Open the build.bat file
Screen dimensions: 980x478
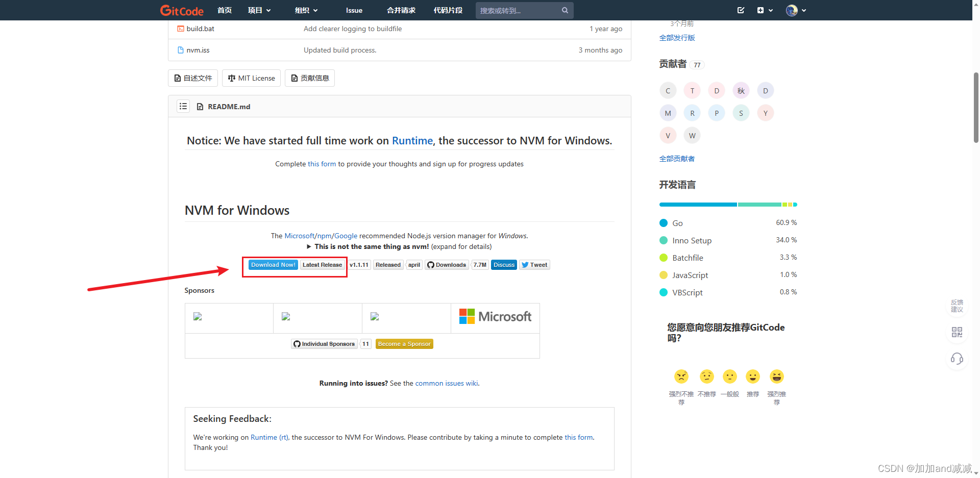coord(200,29)
